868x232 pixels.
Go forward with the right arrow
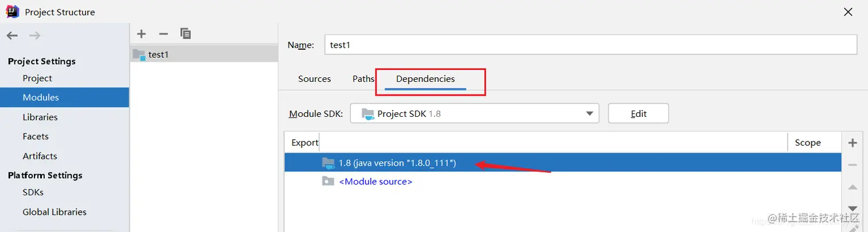(x=34, y=36)
